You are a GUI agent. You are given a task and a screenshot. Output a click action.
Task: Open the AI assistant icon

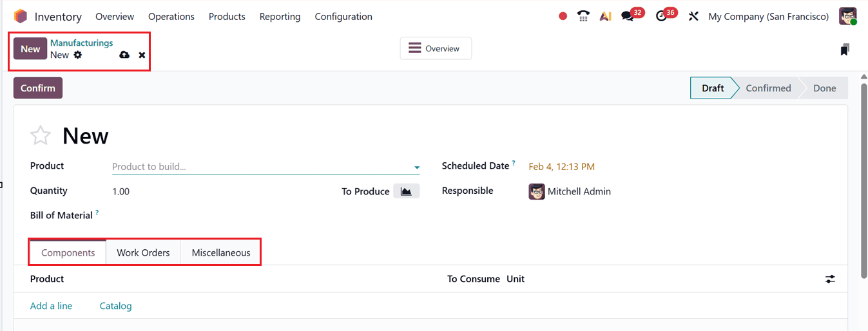tap(605, 17)
